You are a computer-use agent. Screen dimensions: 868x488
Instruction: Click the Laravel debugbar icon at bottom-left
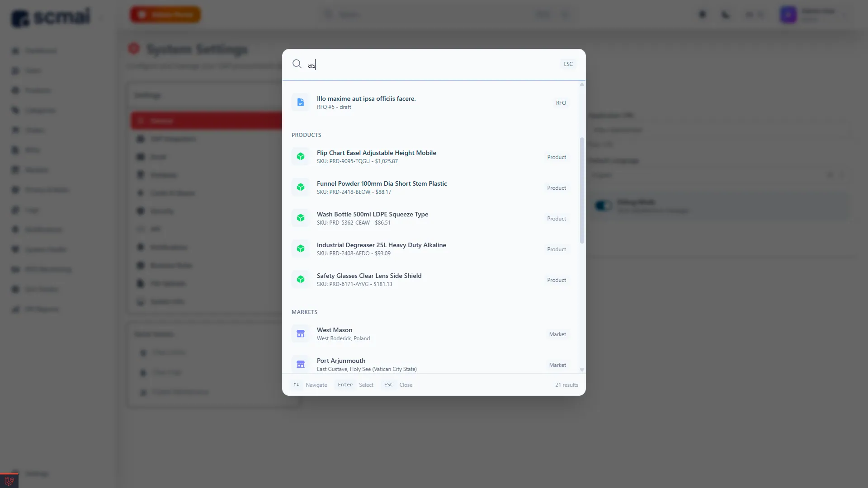[x=9, y=481]
